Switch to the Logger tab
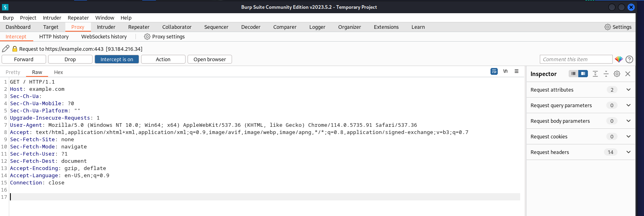The width and height of the screenshot is (644, 216). 317,27
